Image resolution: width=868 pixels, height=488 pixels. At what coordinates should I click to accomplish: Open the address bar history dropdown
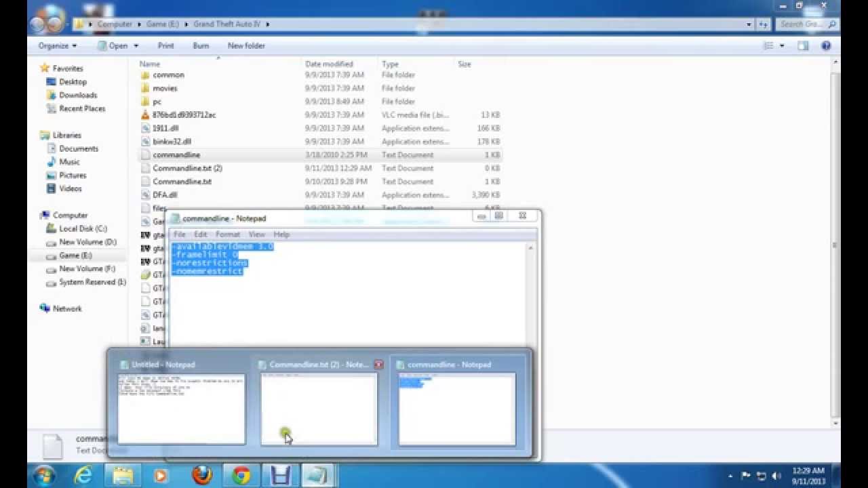[x=749, y=24]
